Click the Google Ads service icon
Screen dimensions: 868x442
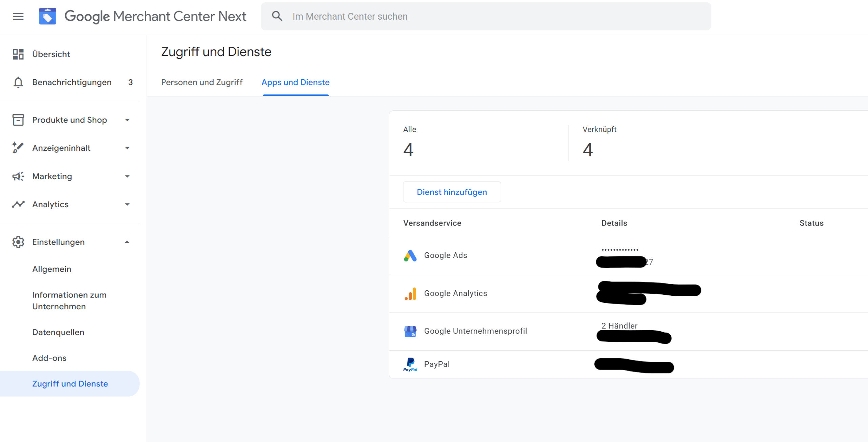(x=410, y=256)
